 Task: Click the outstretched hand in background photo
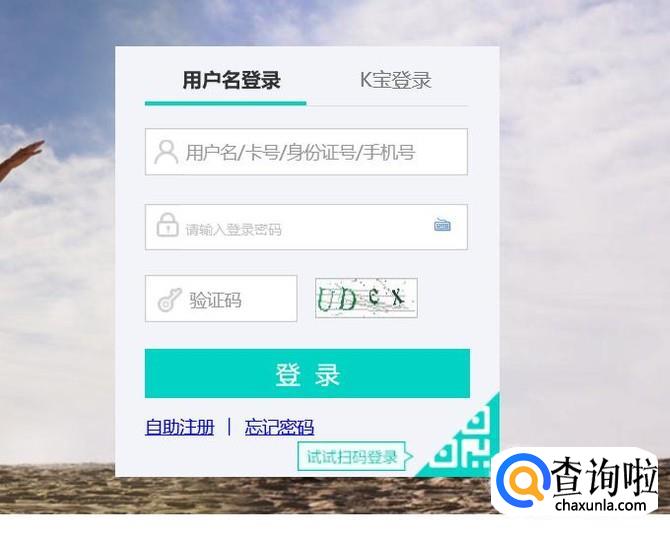21,158
